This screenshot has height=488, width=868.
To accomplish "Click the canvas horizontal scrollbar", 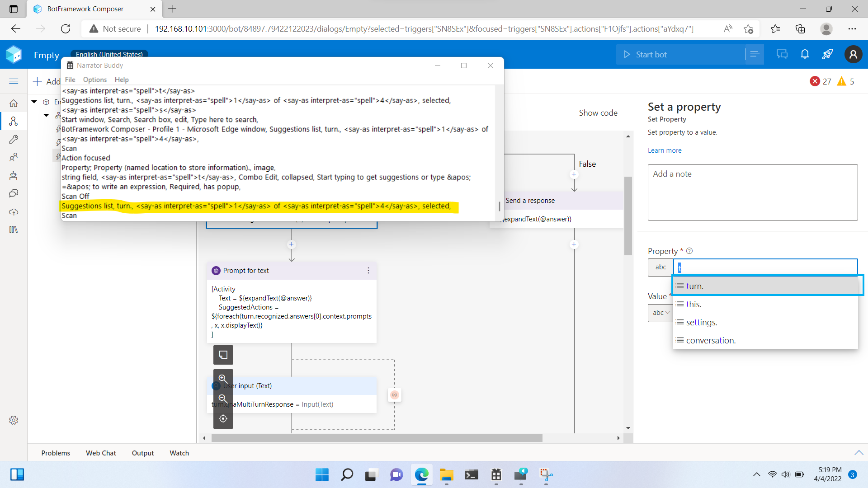I will 376,438.
